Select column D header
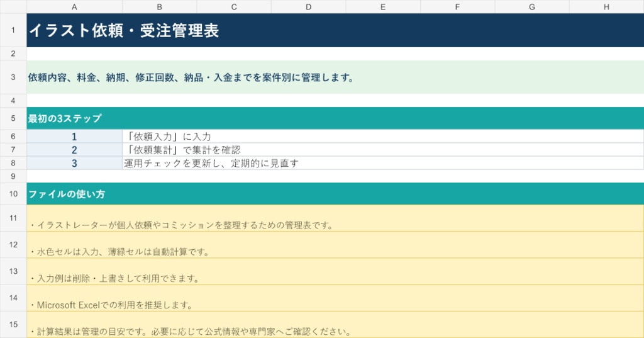The width and height of the screenshot is (644, 338). point(308,6)
